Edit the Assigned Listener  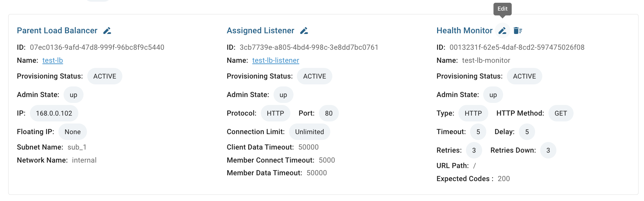(x=304, y=31)
